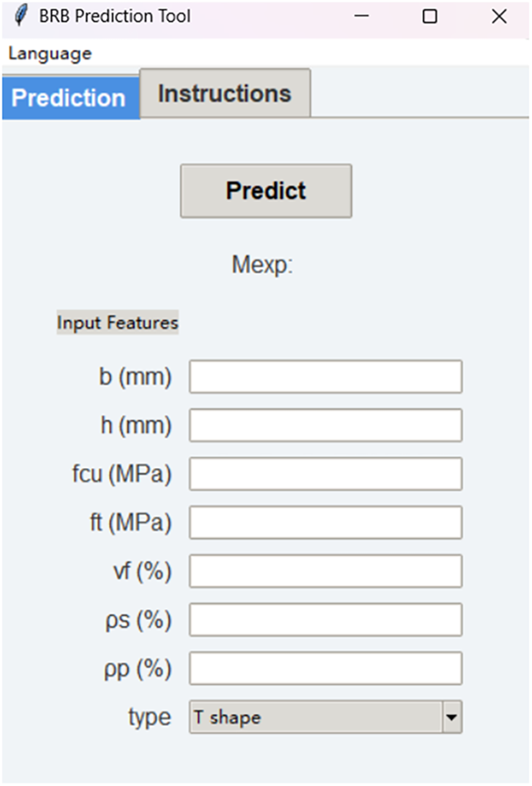532x786 pixels.
Task: Switch to the Instructions tab
Action: [x=224, y=94]
